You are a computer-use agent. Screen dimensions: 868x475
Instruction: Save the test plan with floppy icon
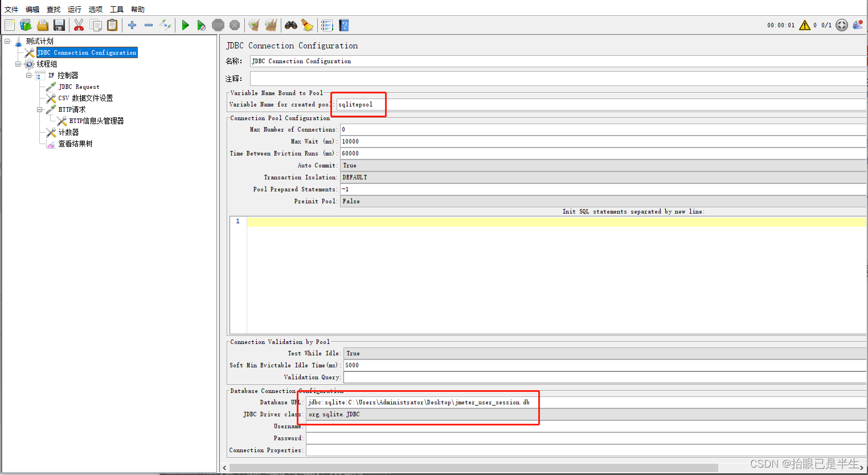[59, 25]
